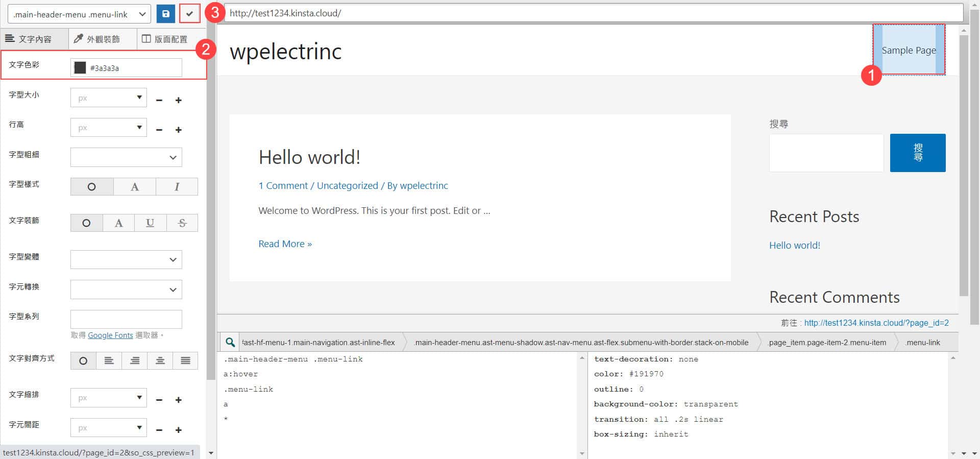
Task: Switch to the 文字內容 tab
Action: click(34, 39)
